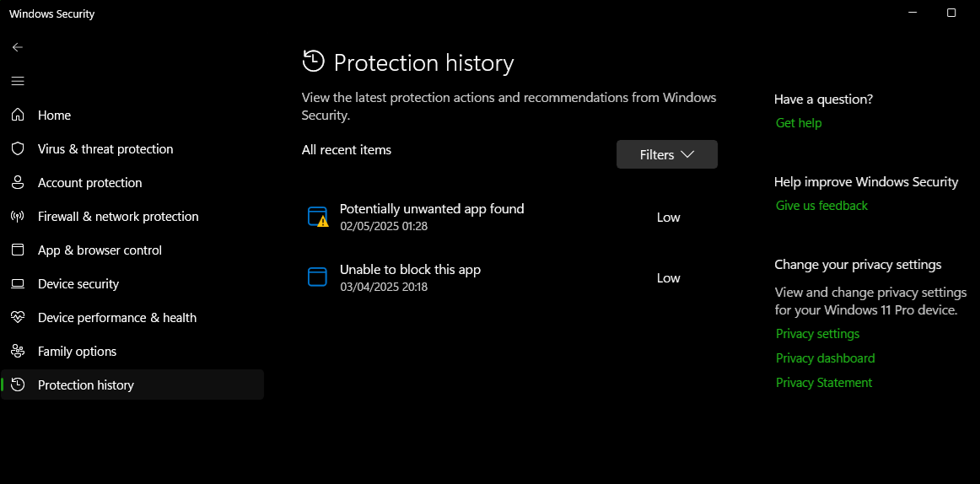Click the App & browser control icon
Viewport: 980px width, 484px height.
[18, 250]
